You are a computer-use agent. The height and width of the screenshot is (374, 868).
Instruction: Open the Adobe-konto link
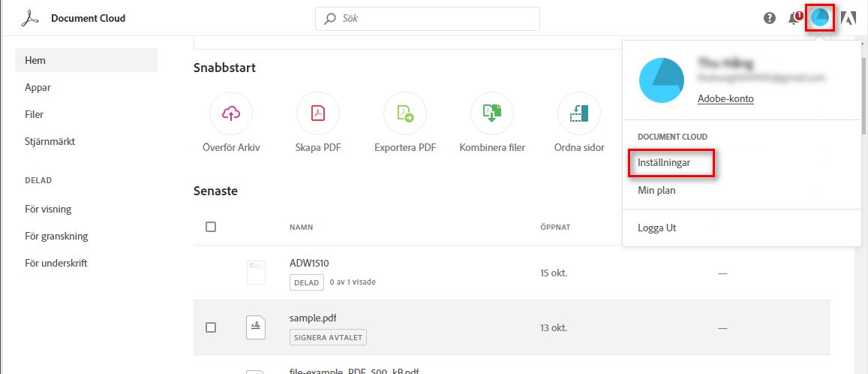click(x=725, y=98)
